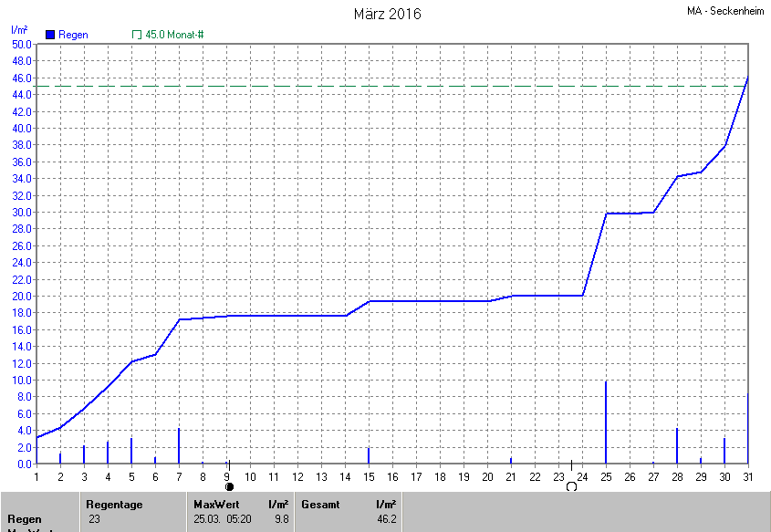771x532 pixels.
Task: Click the rain bar on day 7
Action: [x=179, y=446]
